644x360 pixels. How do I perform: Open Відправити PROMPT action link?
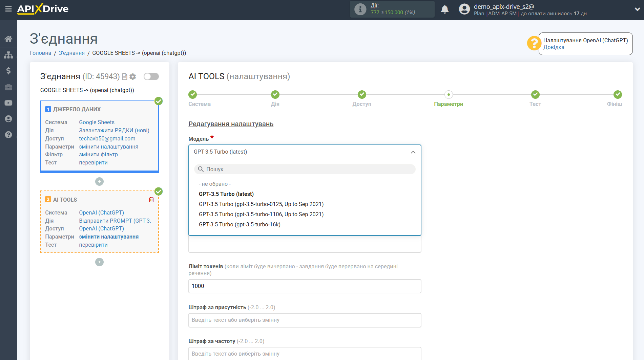click(115, 221)
